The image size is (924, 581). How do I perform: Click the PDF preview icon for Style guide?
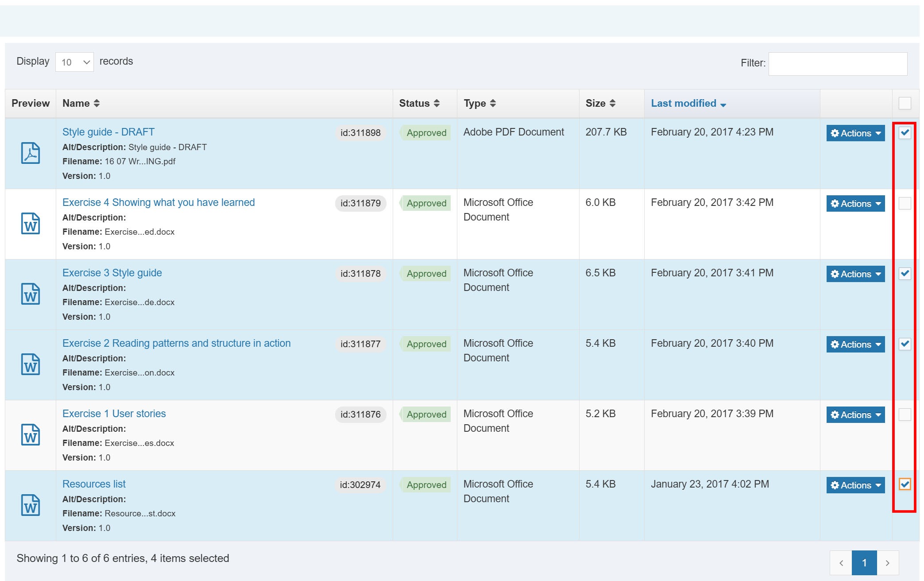(31, 153)
